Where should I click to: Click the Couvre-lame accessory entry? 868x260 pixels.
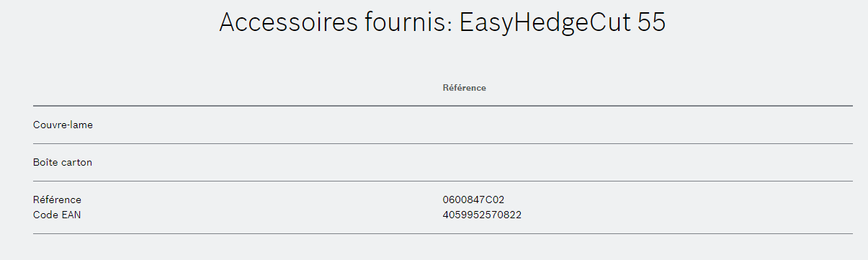(x=63, y=125)
